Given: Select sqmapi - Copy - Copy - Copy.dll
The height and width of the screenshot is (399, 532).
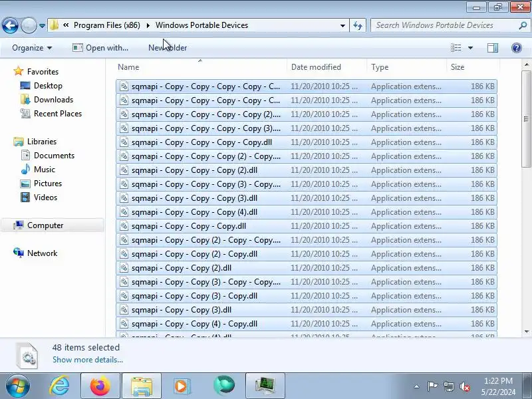Looking at the screenshot, I should [307, 226].
